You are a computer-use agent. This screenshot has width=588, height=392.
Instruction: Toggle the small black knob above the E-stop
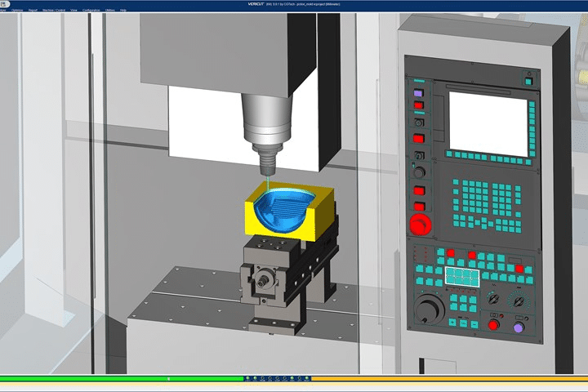pyautogui.click(x=420, y=173)
